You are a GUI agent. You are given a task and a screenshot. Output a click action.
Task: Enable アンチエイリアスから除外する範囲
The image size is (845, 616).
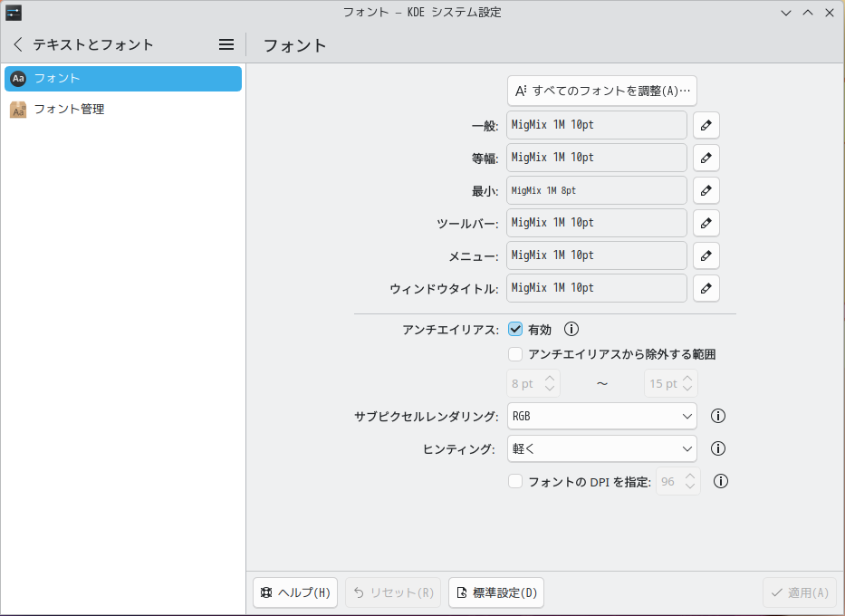point(515,354)
